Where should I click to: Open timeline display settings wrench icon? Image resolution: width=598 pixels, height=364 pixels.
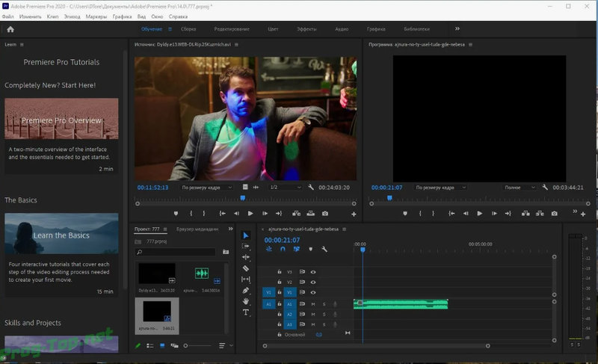pyautogui.click(x=324, y=249)
